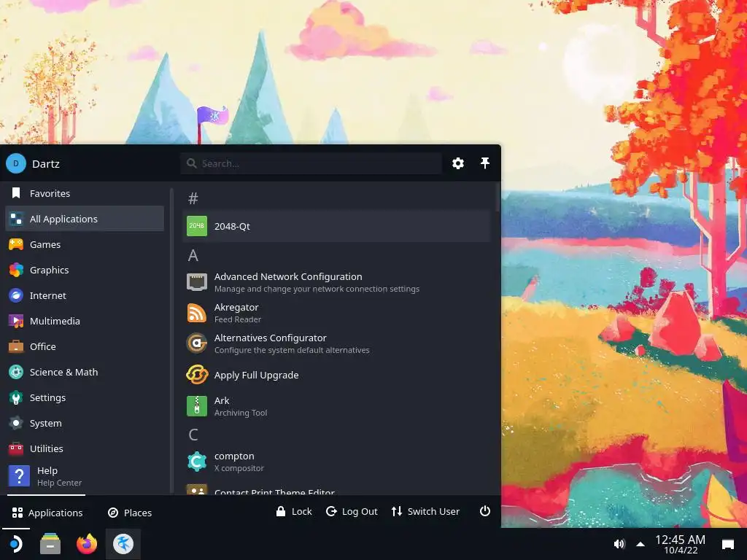Click the '#' section header
Screen dimensions: 747x560
click(x=193, y=198)
